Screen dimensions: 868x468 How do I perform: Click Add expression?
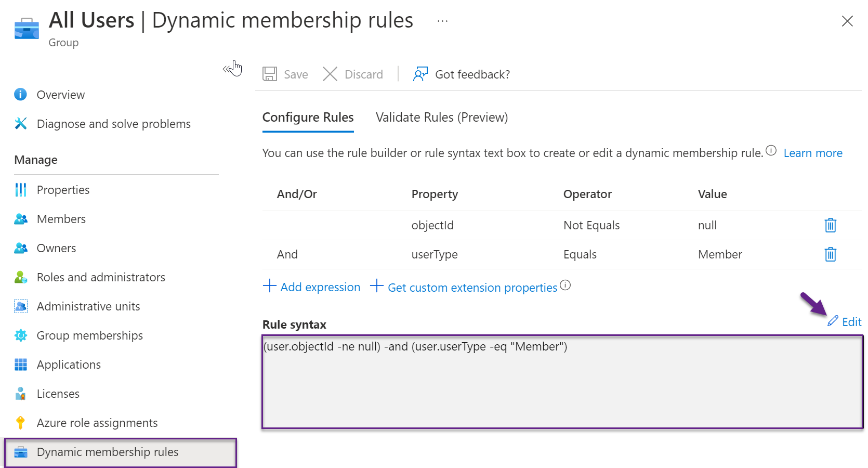[x=311, y=287]
